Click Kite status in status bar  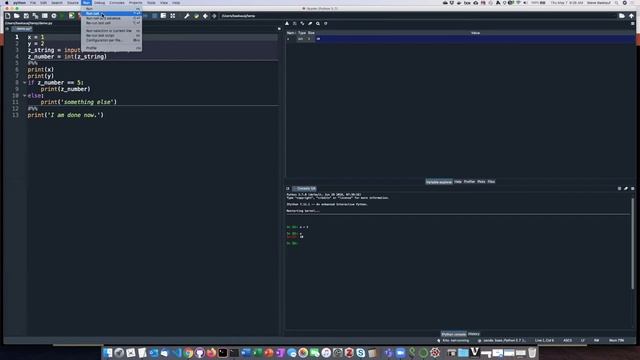point(453,340)
